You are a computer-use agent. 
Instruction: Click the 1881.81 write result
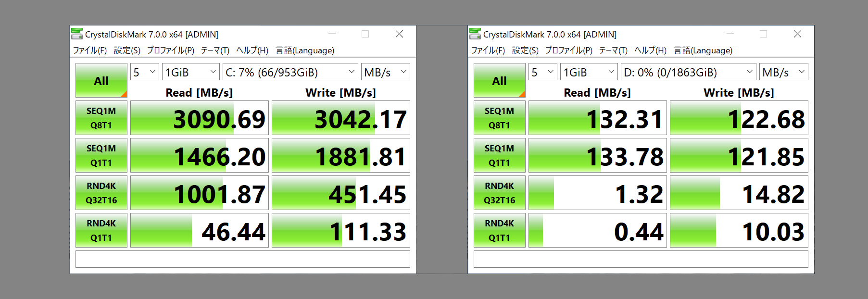coord(341,155)
